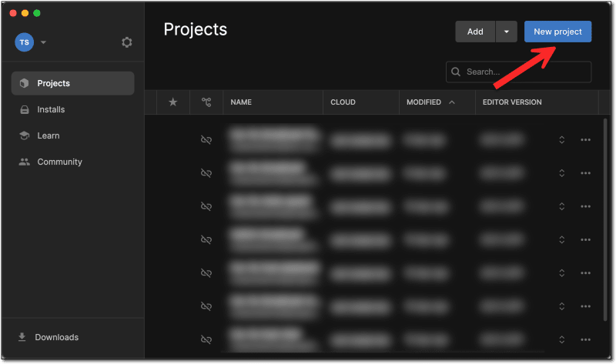Sort projects by Name column header
This screenshot has height=364, width=616.
241,102
